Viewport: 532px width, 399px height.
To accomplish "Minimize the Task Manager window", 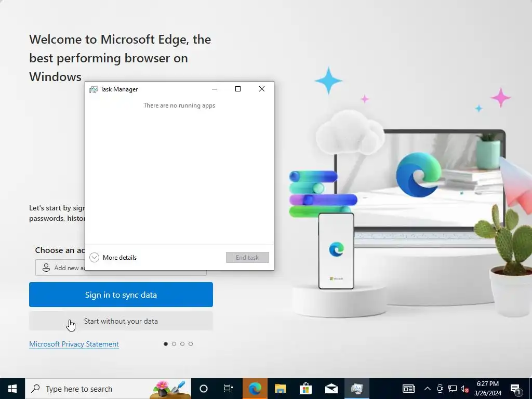I will point(215,89).
